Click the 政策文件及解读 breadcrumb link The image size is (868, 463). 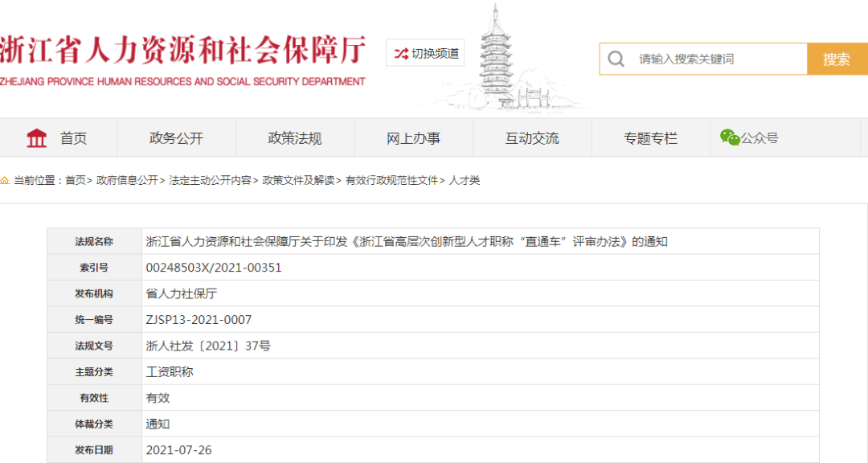(298, 181)
